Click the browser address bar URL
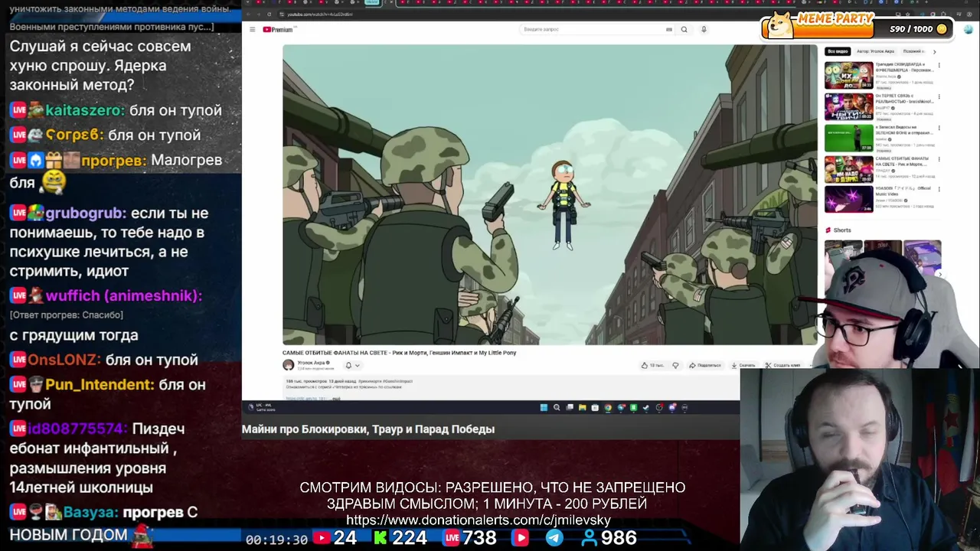The image size is (980, 551). (x=320, y=15)
